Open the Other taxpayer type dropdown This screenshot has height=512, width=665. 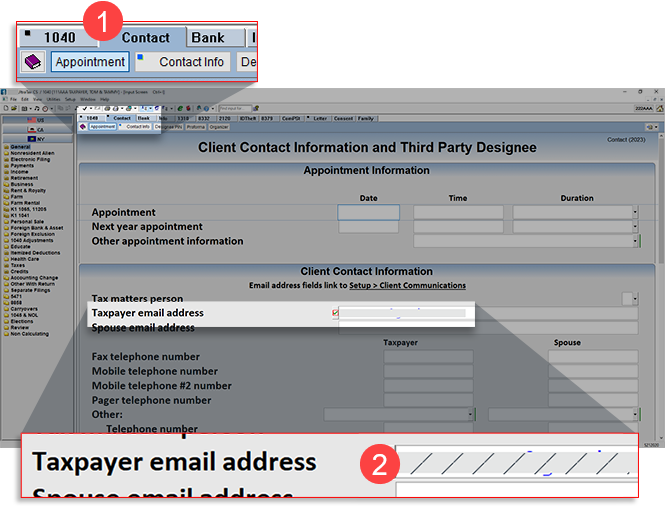[470, 414]
